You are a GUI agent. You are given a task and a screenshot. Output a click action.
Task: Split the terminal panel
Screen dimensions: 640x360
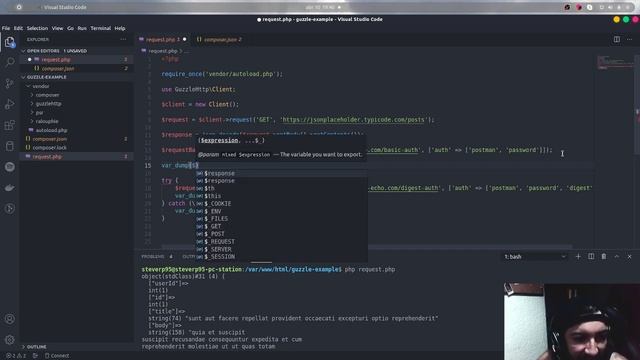(x=591, y=256)
